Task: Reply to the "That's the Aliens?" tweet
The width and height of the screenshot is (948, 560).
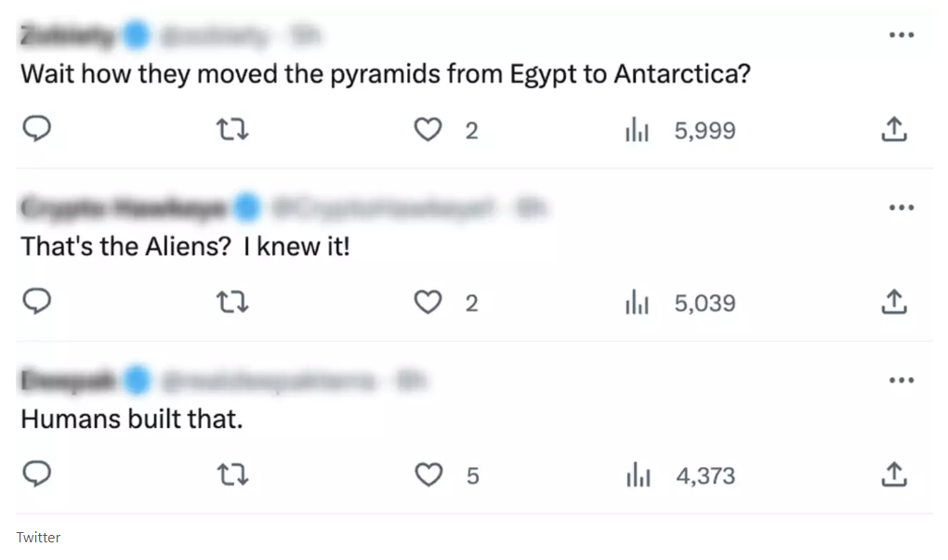Action: pos(35,303)
